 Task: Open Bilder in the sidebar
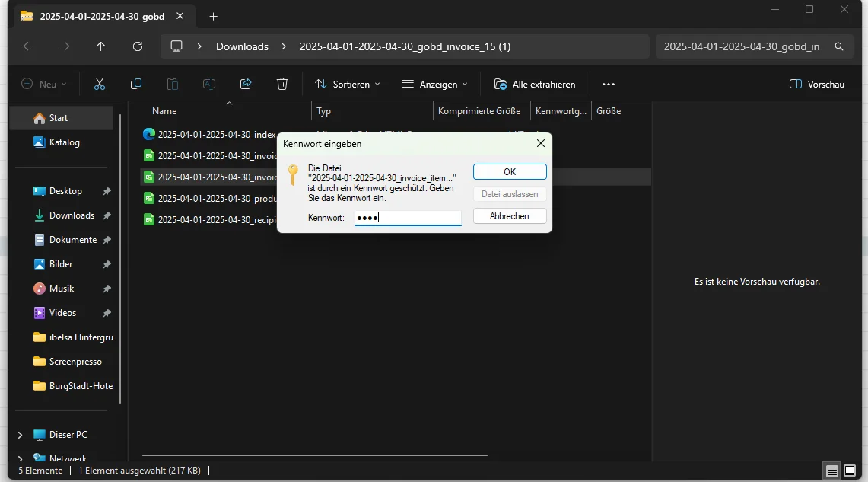(x=61, y=264)
